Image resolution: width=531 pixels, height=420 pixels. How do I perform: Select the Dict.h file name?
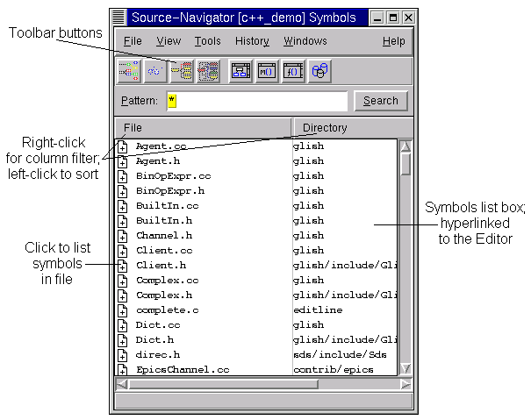tap(154, 340)
